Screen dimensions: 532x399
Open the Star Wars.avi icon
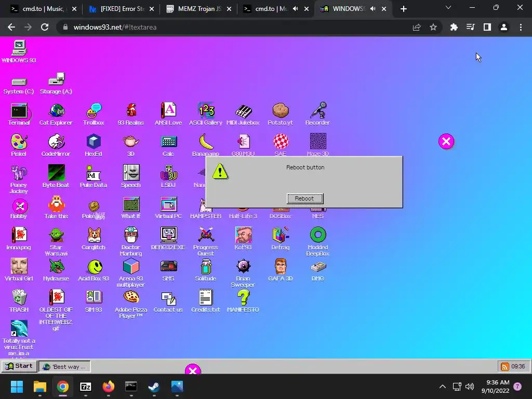coord(56,235)
